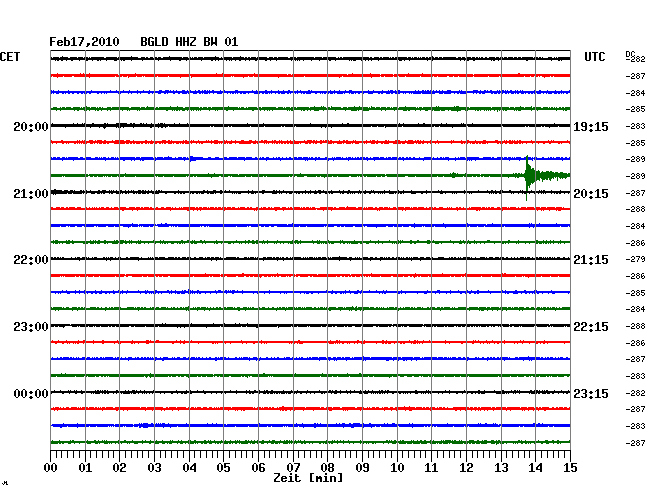Click the 21:15 UTC time label
This screenshot has width=650, height=494.
(590, 260)
